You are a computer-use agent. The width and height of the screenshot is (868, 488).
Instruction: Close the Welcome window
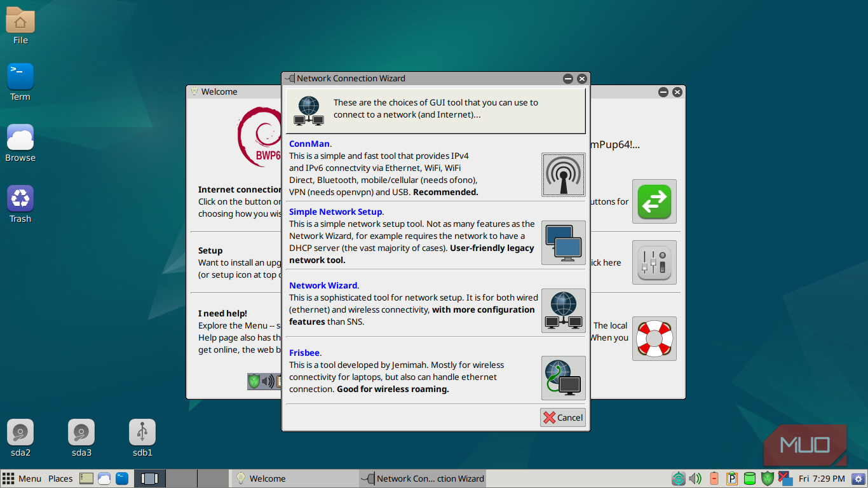pyautogui.click(x=677, y=92)
